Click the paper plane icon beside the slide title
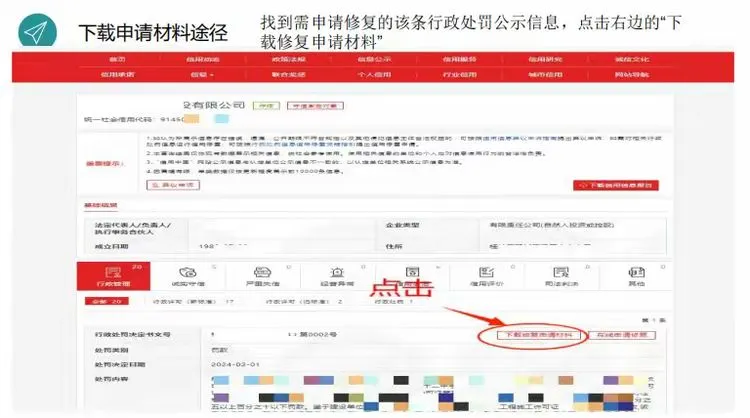 [x=38, y=32]
